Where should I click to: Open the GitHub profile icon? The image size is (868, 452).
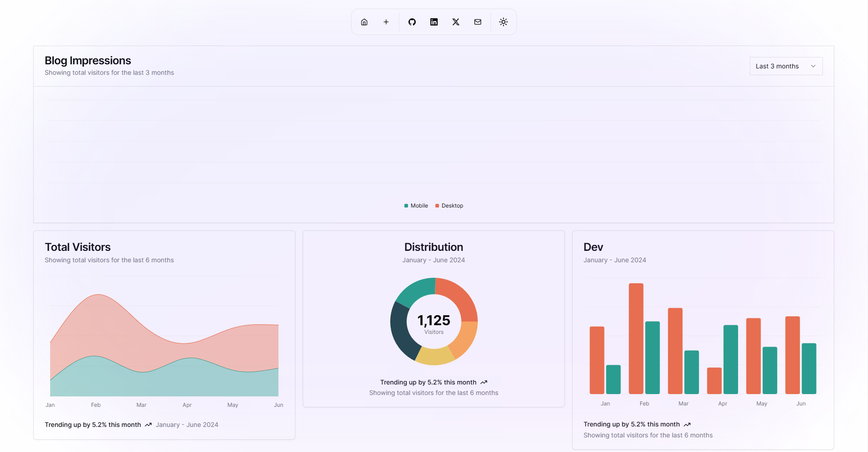coord(412,22)
